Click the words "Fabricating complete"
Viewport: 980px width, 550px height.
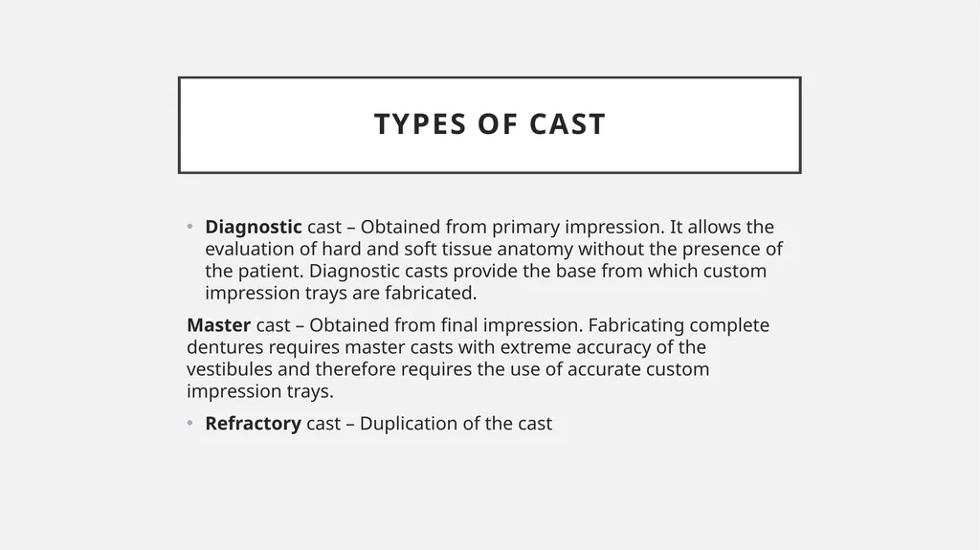click(679, 325)
